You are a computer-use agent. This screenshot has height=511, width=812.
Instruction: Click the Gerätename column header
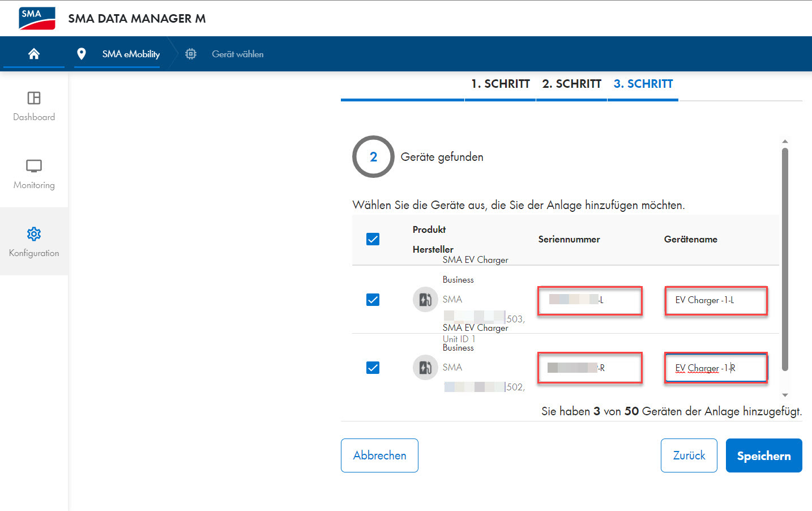[691, 239]
